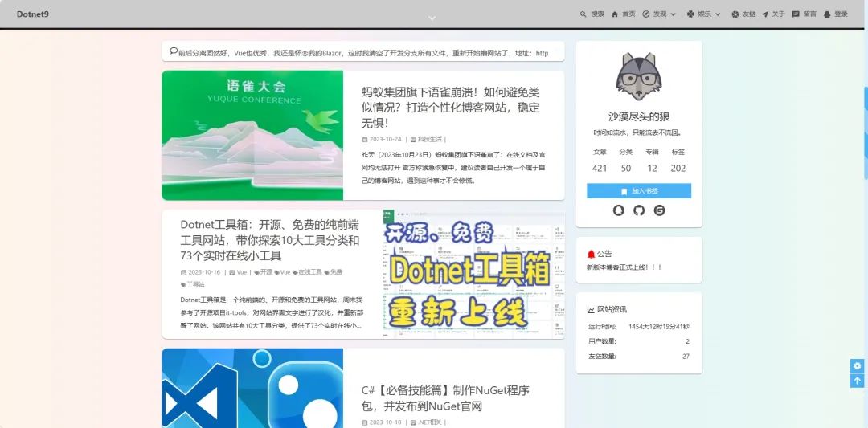
Task: Click the page vertical scrollbar
Action: (866, 132)
